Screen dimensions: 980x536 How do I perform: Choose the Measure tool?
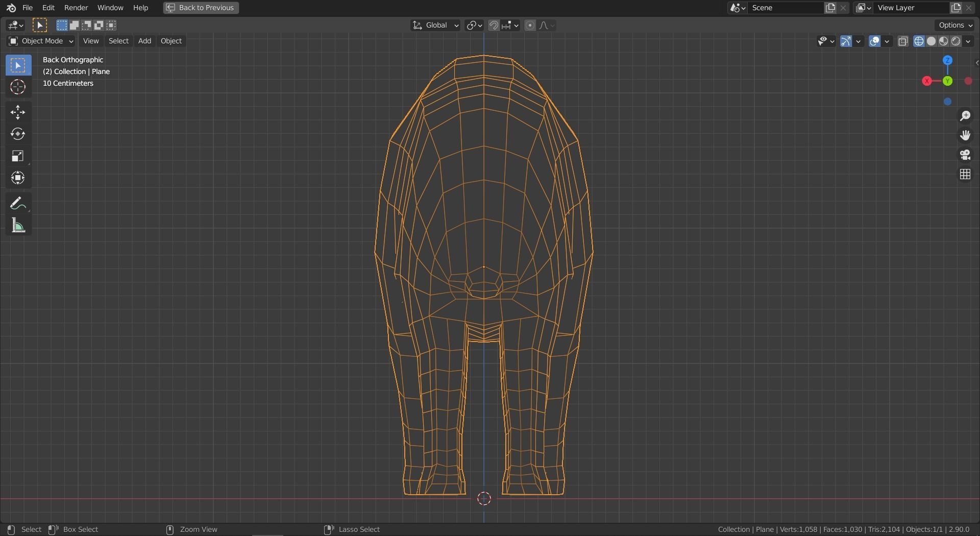click(x=18, y=226)
